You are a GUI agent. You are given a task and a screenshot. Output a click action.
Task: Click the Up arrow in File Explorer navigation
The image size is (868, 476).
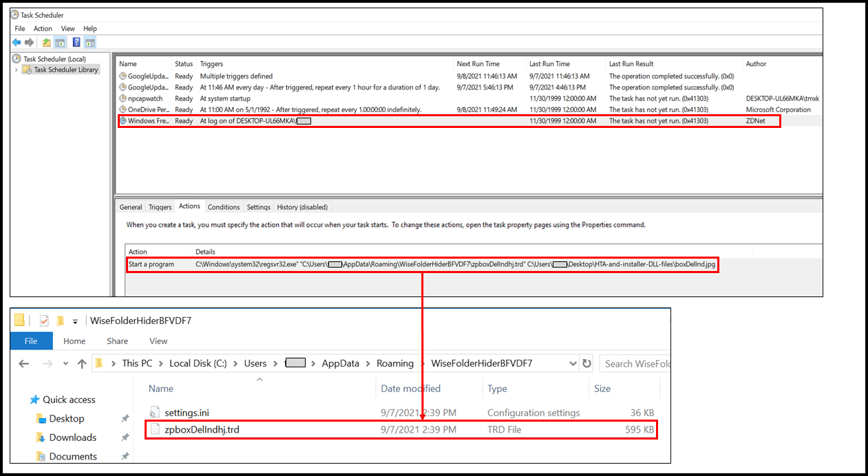pyautogui.click(x=82, y=363)
